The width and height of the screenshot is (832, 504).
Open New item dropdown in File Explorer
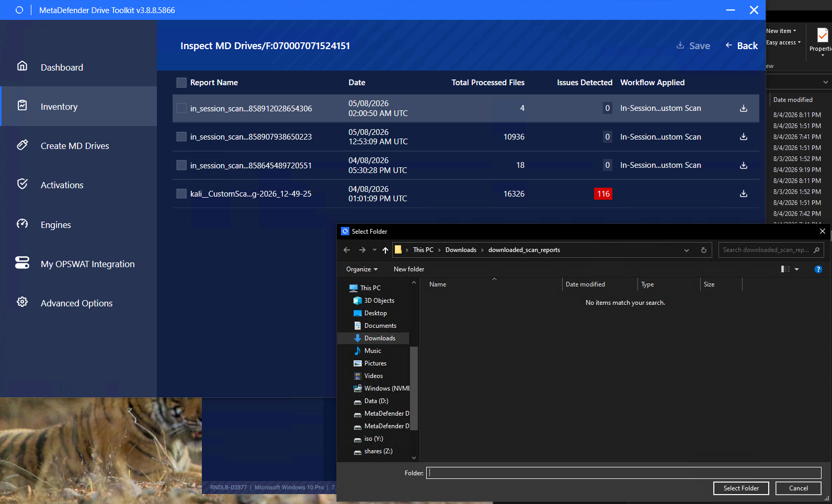[x=781, y=31]
